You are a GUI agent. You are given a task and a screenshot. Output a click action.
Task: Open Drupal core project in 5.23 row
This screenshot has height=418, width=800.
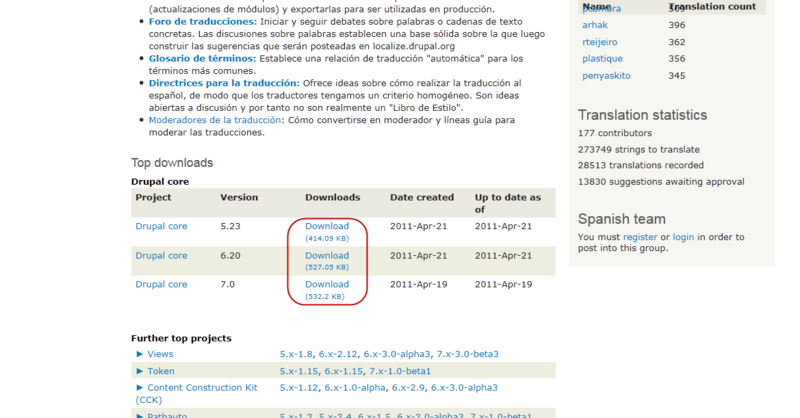(x=161, y=227)
